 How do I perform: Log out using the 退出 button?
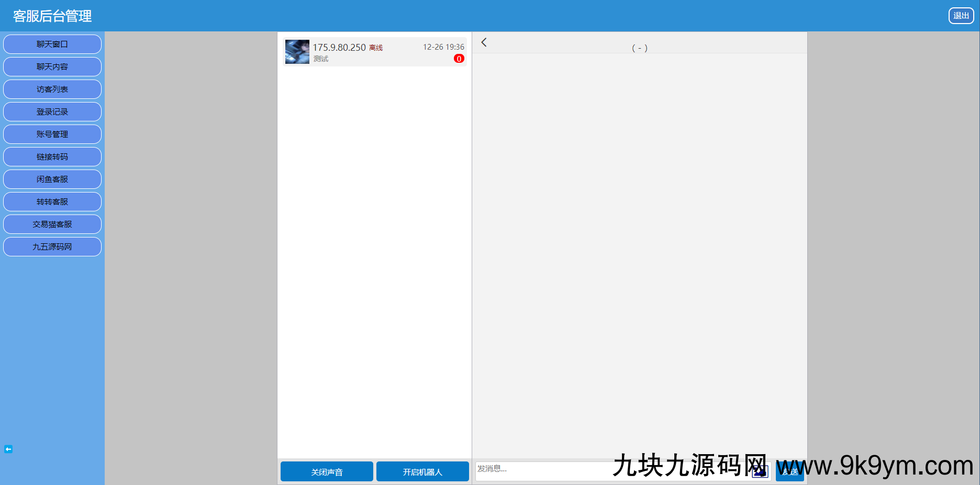tap(961, 16)
